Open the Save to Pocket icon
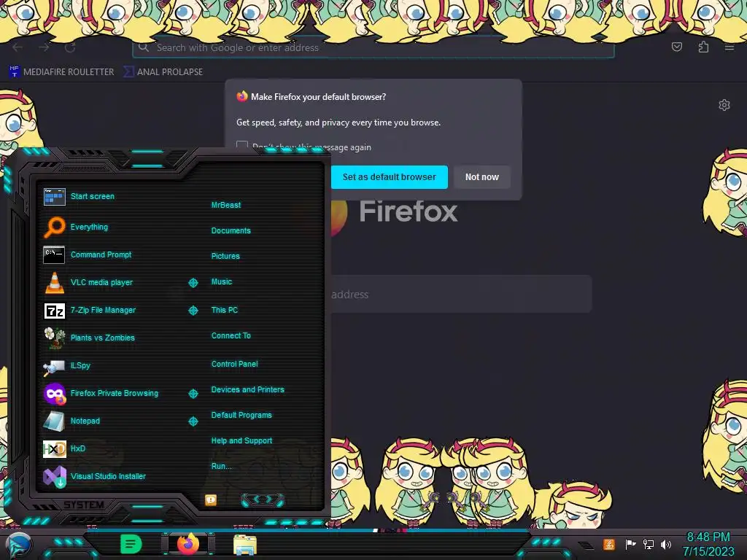Viewport: 747px width, 560px height. click(x=676, y=47)
